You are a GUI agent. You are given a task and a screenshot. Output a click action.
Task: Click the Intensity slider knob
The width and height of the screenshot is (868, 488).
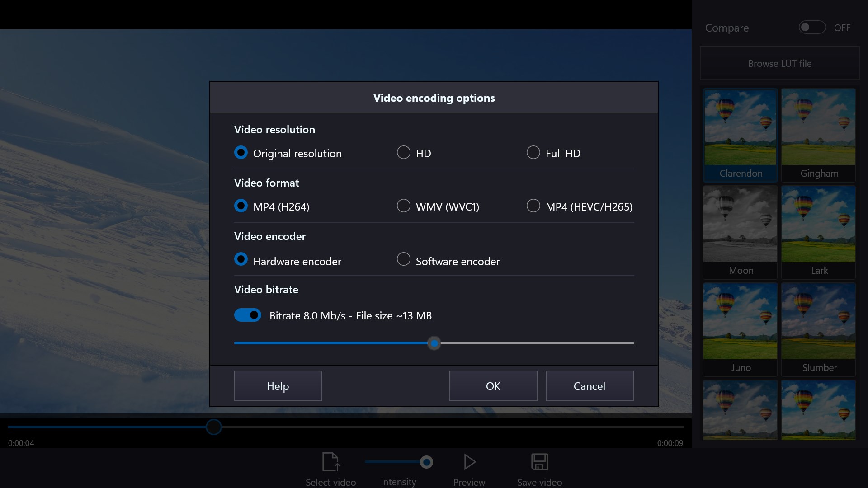pyautogui.click(x=426, y=462)
